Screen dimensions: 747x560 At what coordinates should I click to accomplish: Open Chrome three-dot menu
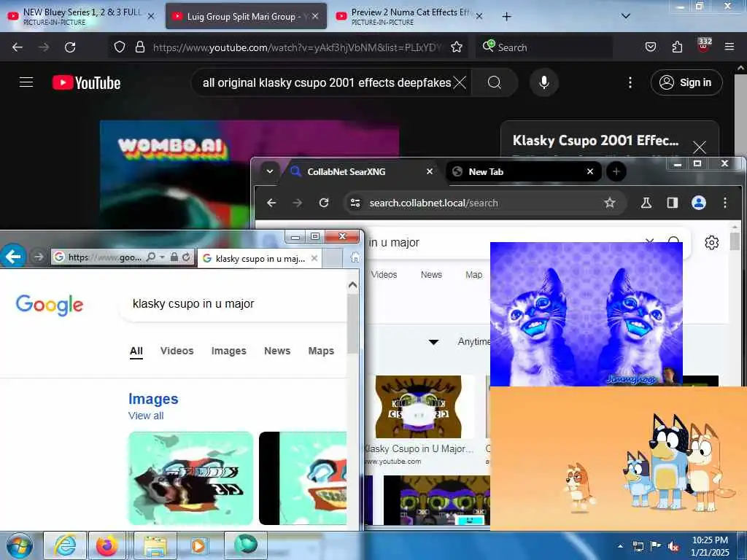pyautogui.click(x=725, y=203)
